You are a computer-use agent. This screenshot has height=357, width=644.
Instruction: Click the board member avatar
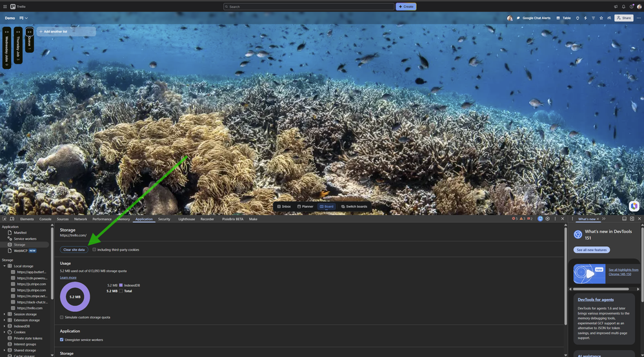[x=510, y=18]
